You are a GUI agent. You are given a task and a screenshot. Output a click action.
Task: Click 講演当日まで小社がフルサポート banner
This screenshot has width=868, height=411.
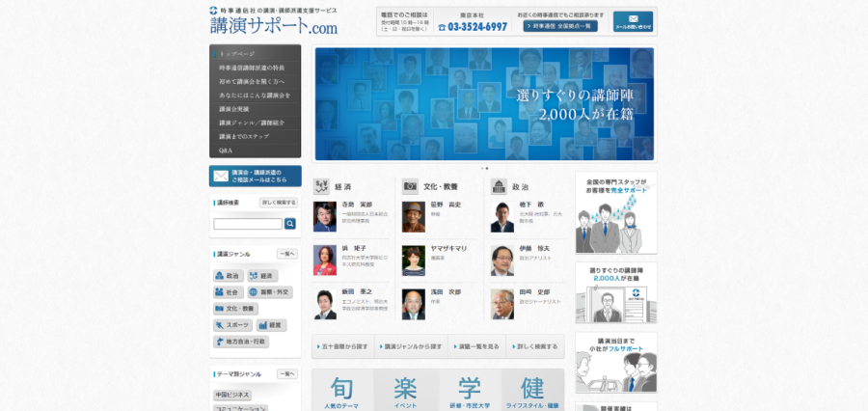click(x=616, y=363)
